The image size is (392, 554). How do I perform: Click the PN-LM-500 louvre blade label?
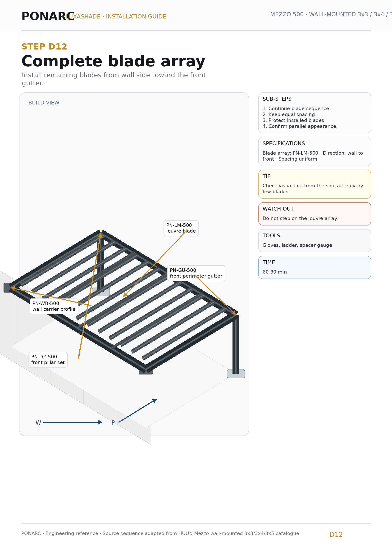[x=181, y=228]
